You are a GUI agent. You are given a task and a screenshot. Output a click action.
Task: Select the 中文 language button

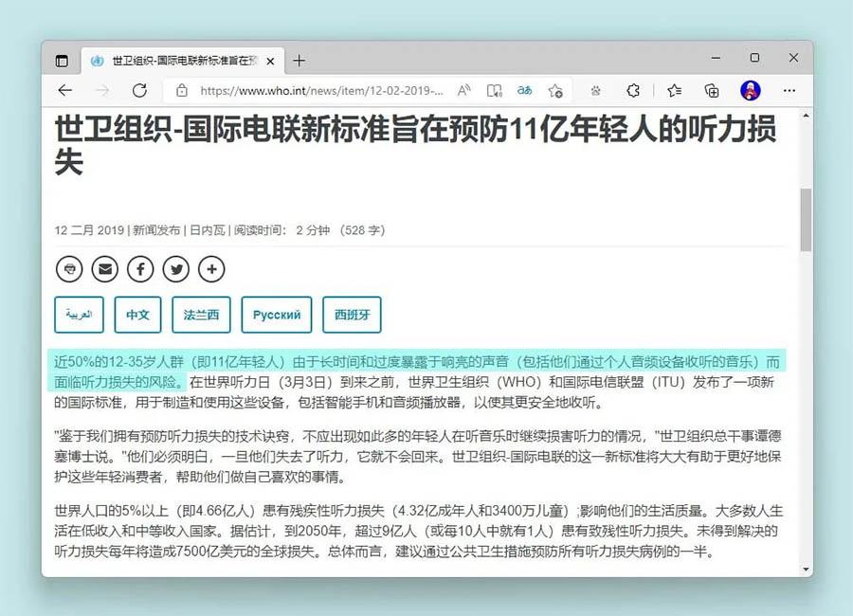(x=137, y=315)
